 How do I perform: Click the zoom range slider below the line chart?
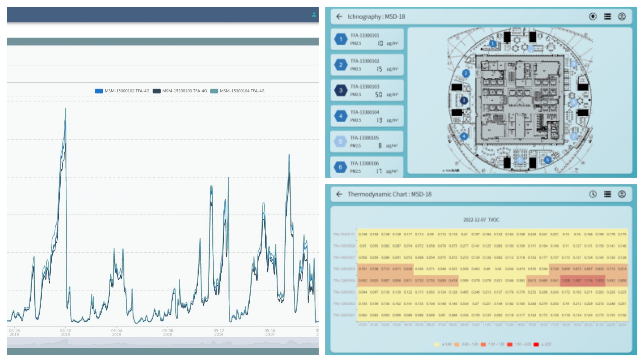coord(163,342)
